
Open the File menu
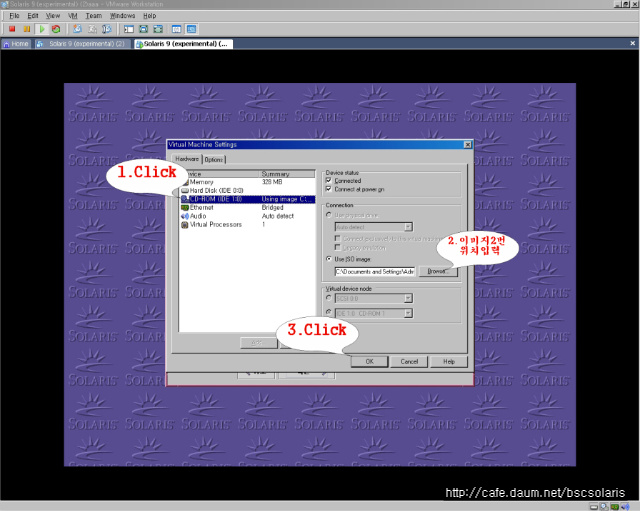[x=14, y=16]
